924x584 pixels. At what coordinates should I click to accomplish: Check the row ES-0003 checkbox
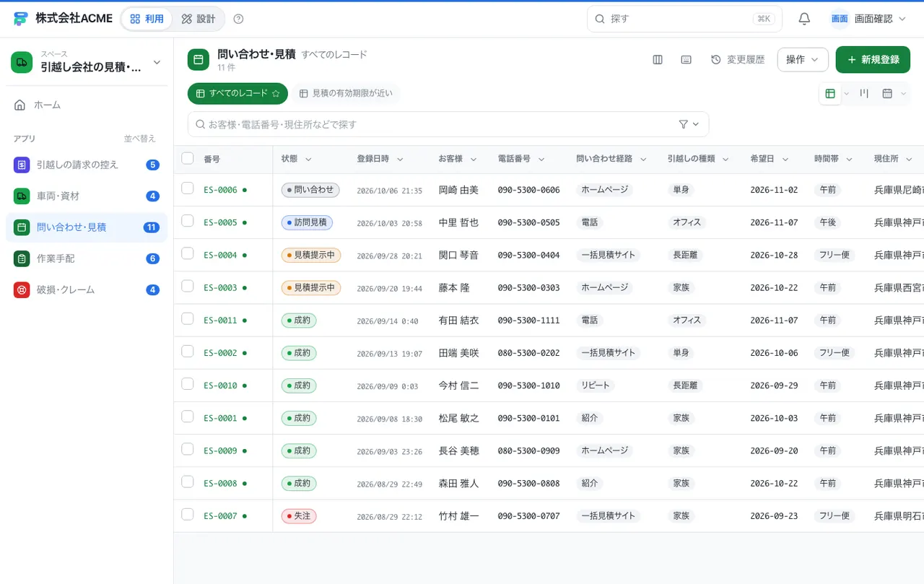188,286
